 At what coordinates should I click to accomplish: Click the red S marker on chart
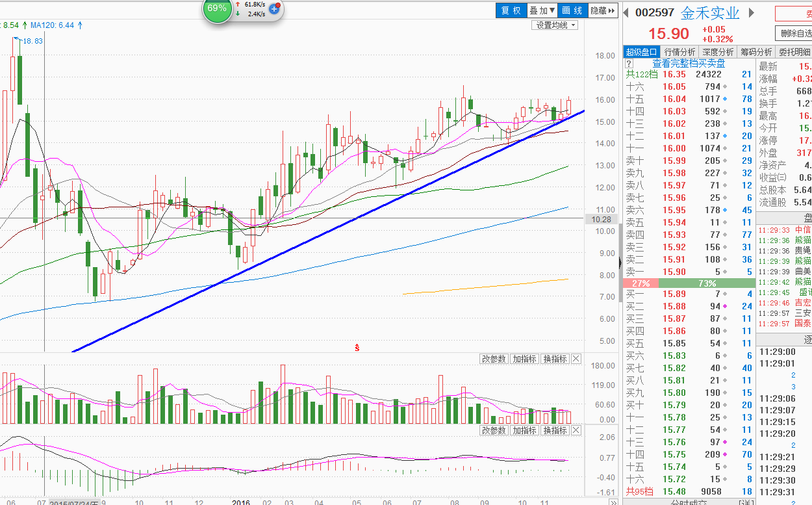click(357, 348)
